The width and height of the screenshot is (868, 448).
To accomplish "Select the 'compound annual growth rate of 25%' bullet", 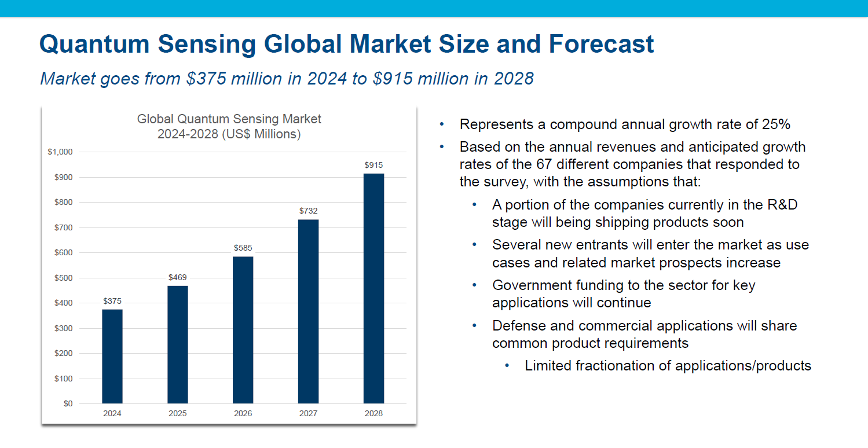I will 625,124.
